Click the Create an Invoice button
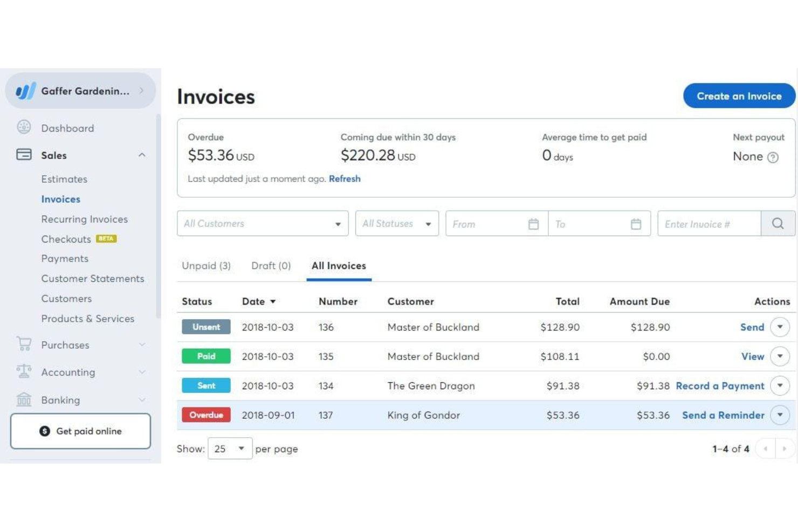 739,95
